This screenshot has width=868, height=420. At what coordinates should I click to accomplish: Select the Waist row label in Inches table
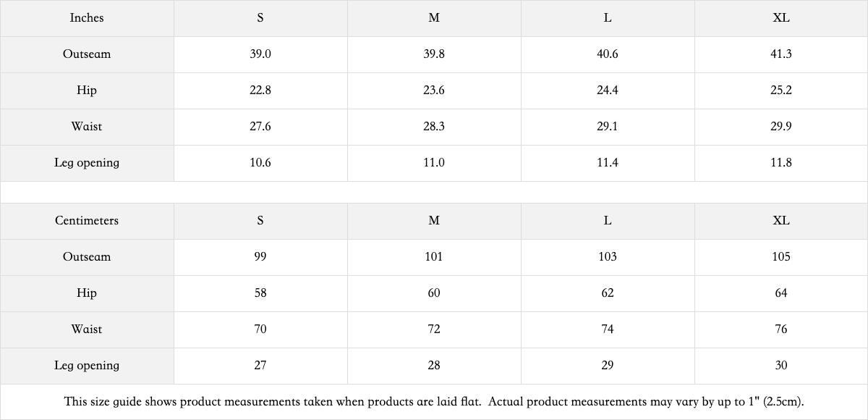pos(87,127)
